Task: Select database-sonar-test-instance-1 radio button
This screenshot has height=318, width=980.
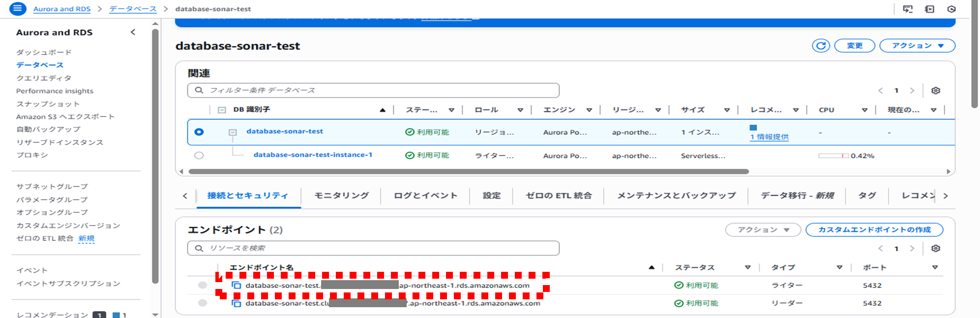Action: [x=199, y=155]
